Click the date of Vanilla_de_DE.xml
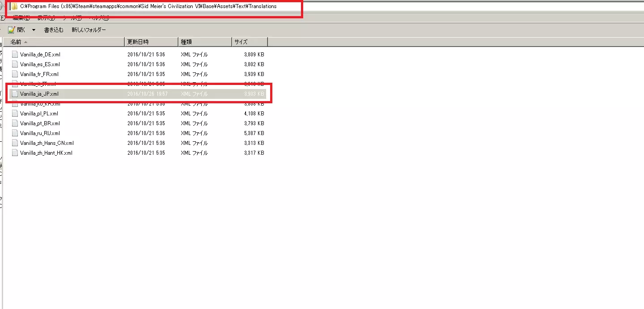644x309 pixels. pos(146,54)
